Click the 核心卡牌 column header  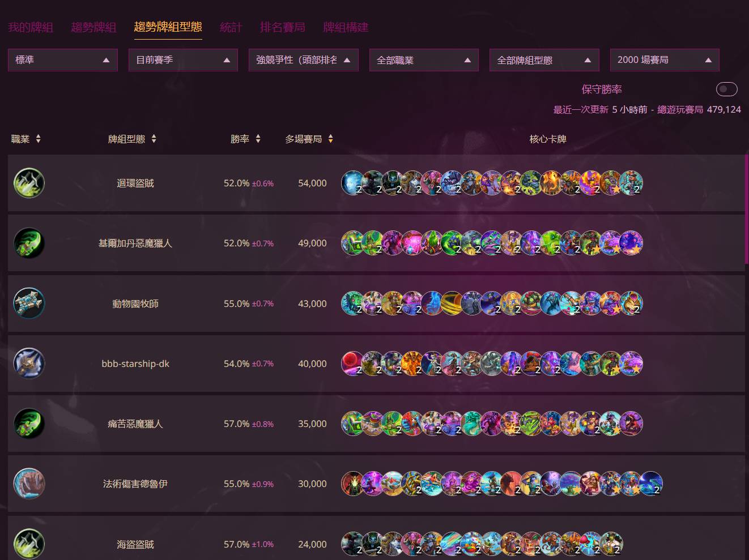[548, 139]
